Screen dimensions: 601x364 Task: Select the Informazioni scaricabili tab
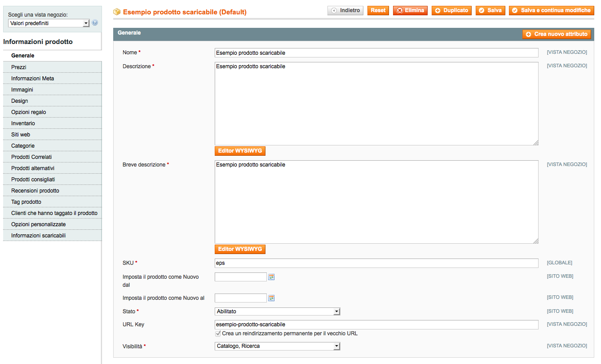pyautogui.click(x=39, y=236)
